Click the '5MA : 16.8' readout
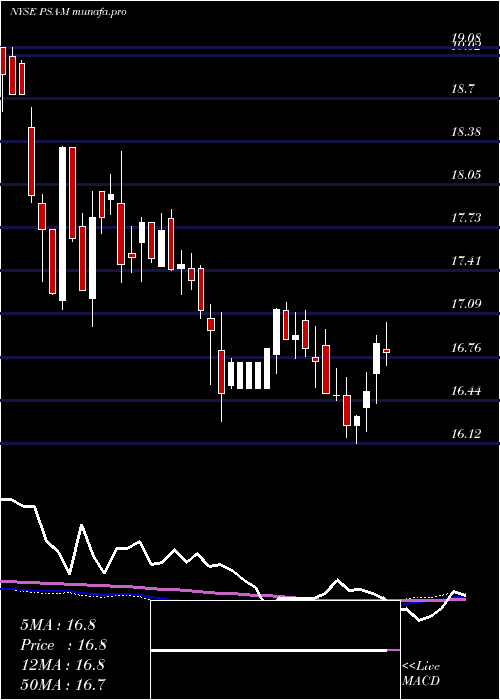500x700 pixels. (x=58, y=624)
